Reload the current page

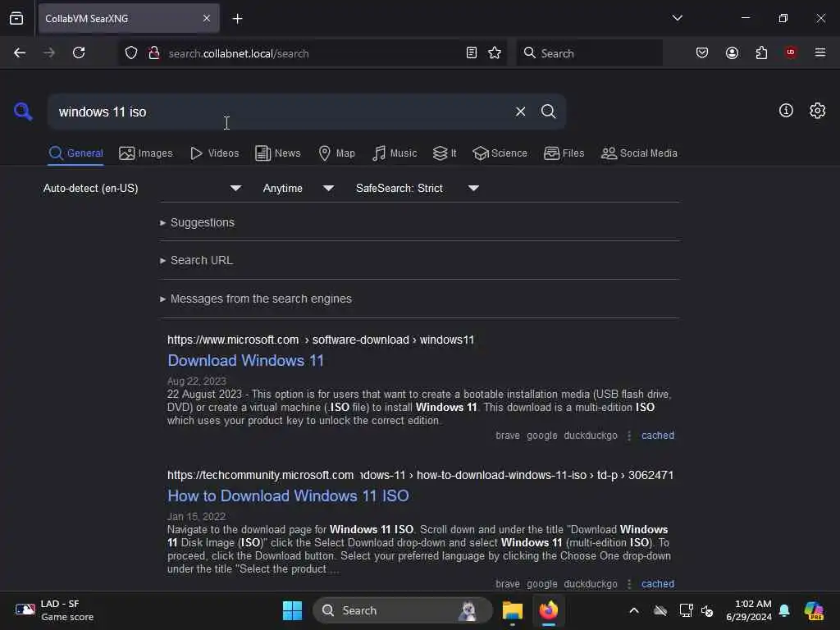79,52
